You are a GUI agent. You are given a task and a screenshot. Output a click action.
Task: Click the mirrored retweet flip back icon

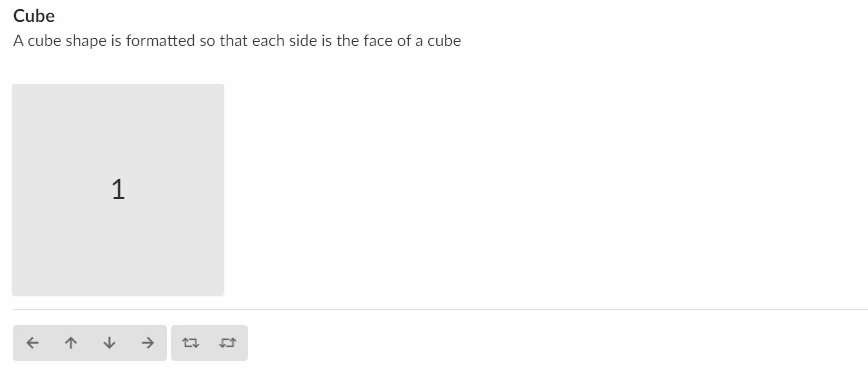coord(228,343)
